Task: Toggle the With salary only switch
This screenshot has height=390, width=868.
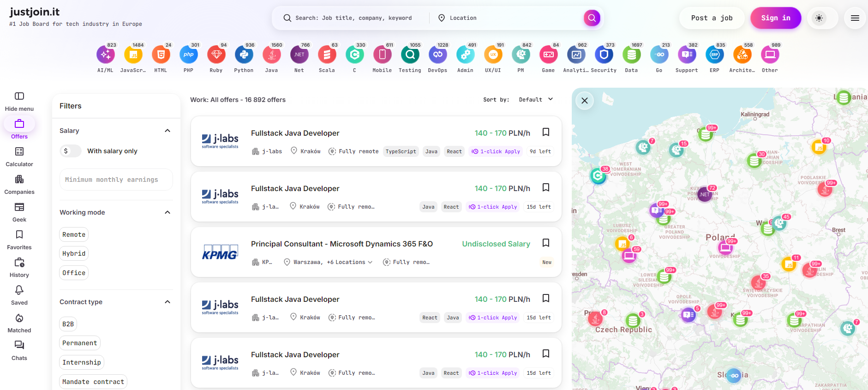Action: 71,151
